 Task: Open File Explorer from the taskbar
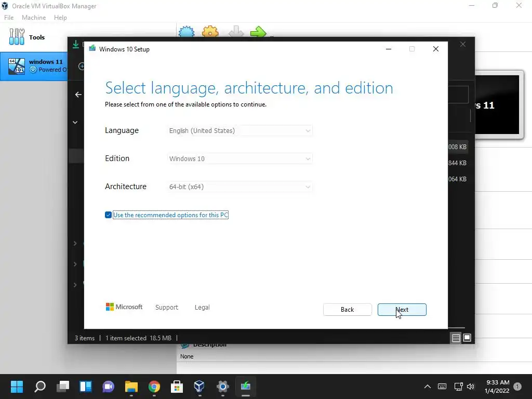click(131, 387)
